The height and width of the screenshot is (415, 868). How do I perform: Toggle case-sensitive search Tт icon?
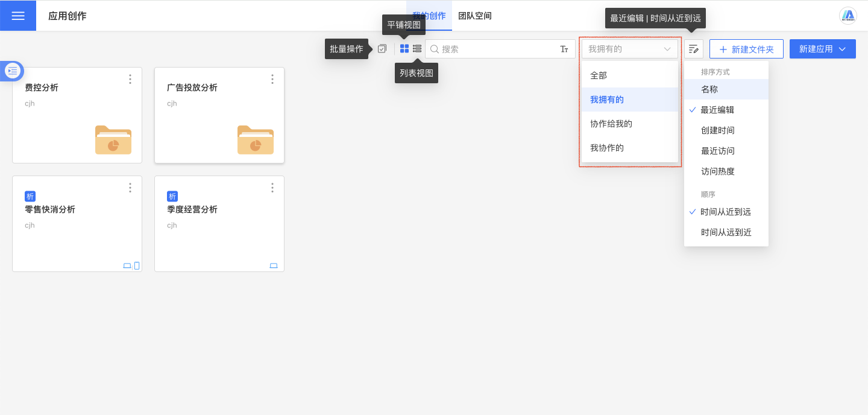pos(564,49)
